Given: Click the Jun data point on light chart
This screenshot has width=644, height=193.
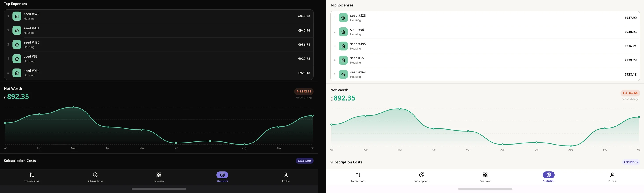Looking at the screenshot, I should (x=502, y=144).
